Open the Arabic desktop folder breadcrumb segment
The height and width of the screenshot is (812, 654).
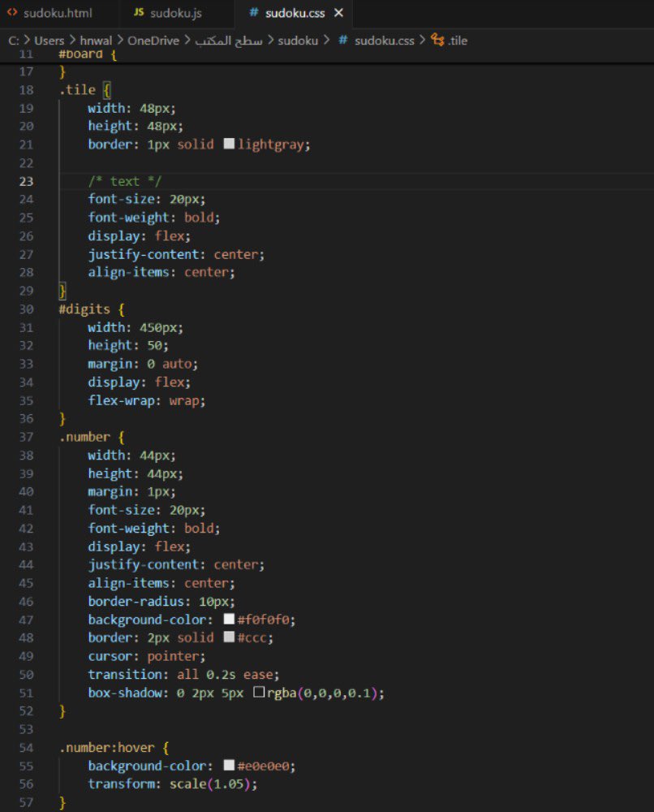pyautogui.click(x=228, y=41)
